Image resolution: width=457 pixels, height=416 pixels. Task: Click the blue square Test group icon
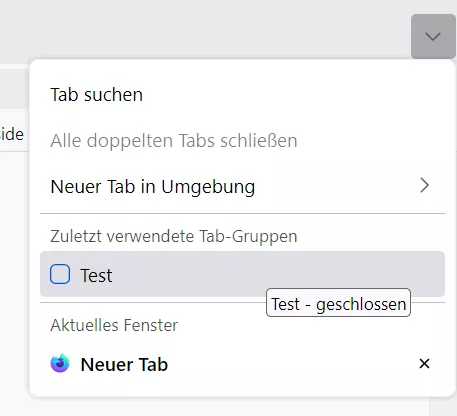[x=60, y=274]
